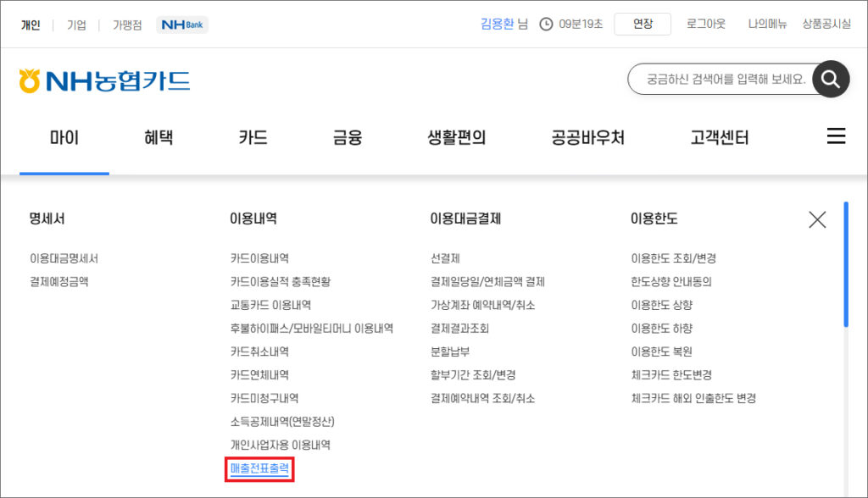The width and height of the screenshot is (868, 498).
Task: Close the mega menu with X
Action: 817,219
